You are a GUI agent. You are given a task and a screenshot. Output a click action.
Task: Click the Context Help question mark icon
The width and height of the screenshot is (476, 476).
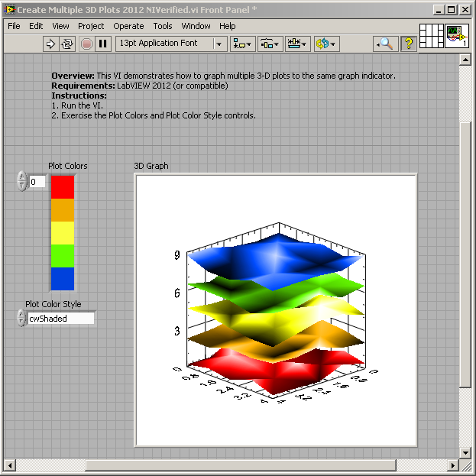408,44
